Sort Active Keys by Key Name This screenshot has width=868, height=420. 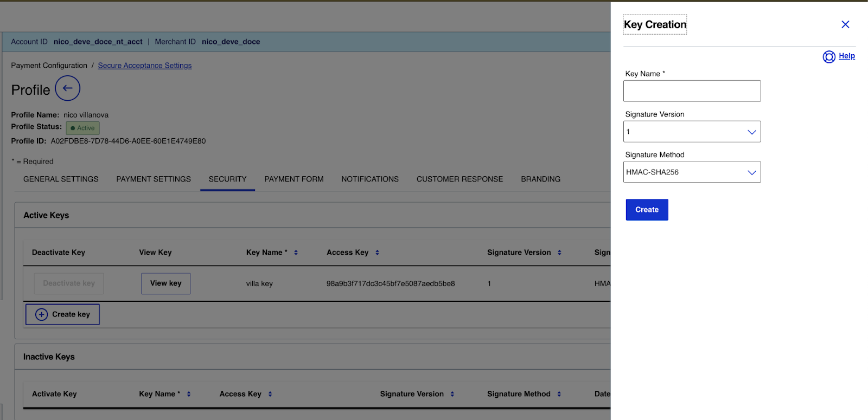(x=296, y=253)
